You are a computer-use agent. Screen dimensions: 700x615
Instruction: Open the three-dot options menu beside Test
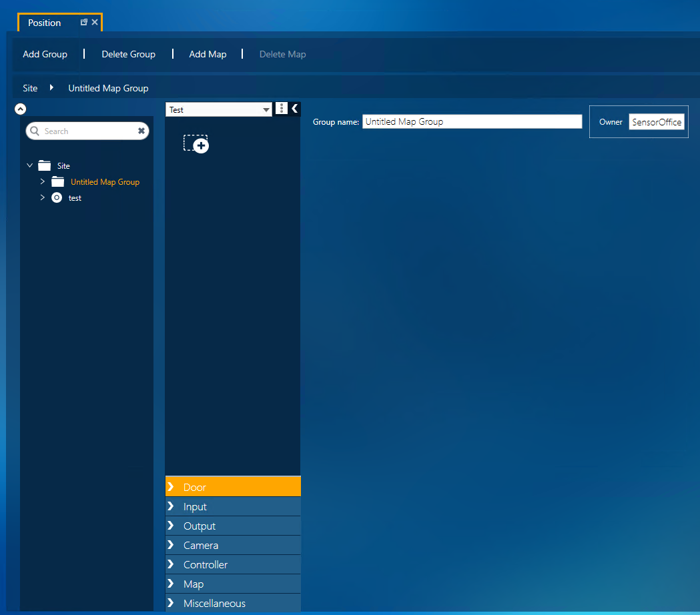click(x=281, y=109)
